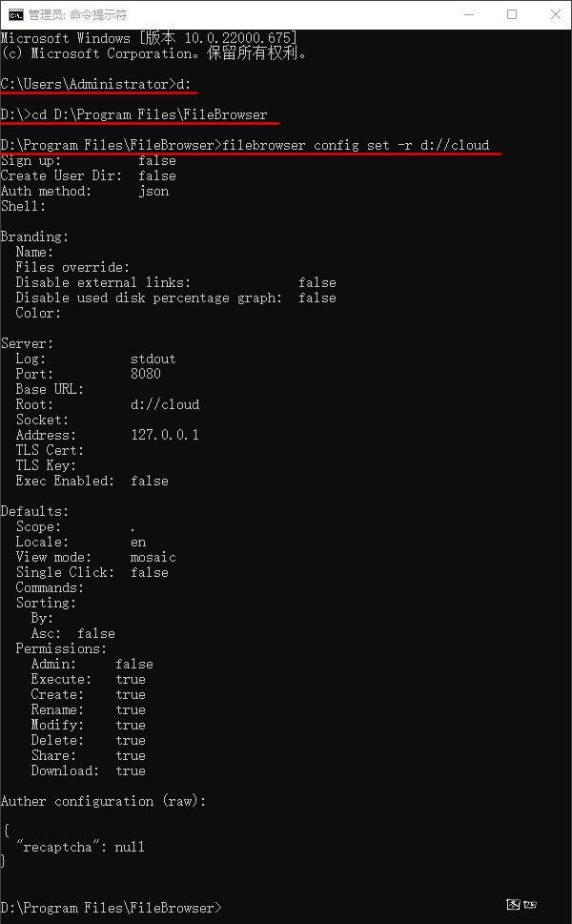Click the last D:\Program Files\FileBrowser> prompt line
The width and height of the screenshot is (572, 924).
click(x=111, y=908)
